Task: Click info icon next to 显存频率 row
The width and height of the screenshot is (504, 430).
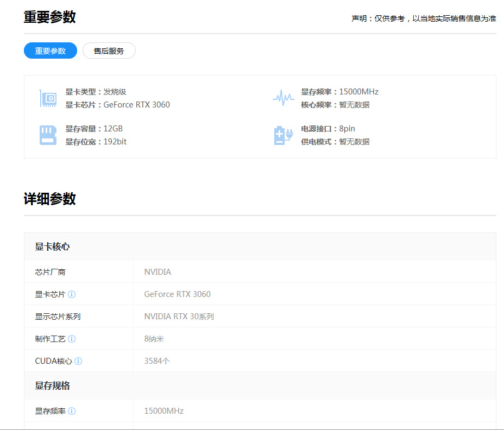Action: click(72, 411)
